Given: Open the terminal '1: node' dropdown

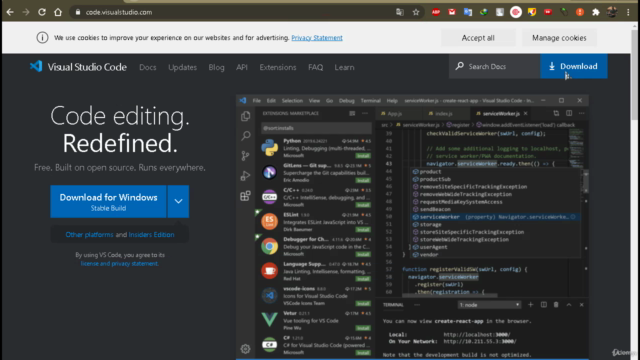Looking at the screenshot, I should click(489, 305).
